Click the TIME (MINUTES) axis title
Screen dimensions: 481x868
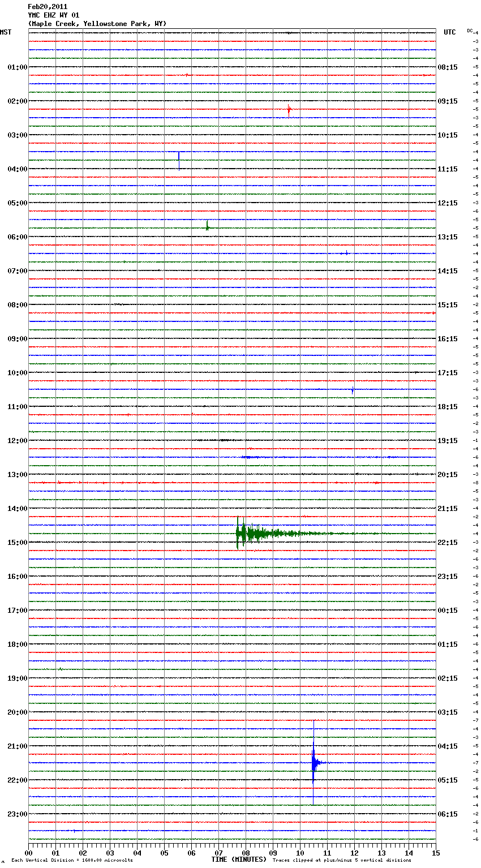point(238,860)
